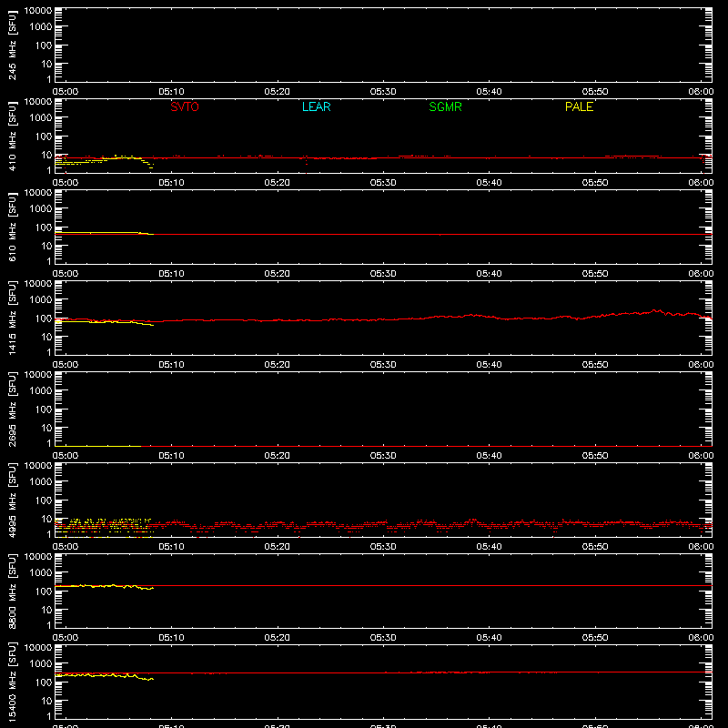Click 10 y-axis label of 1415 MHz panel
The image size is (728, 728).
click(46, 337)
